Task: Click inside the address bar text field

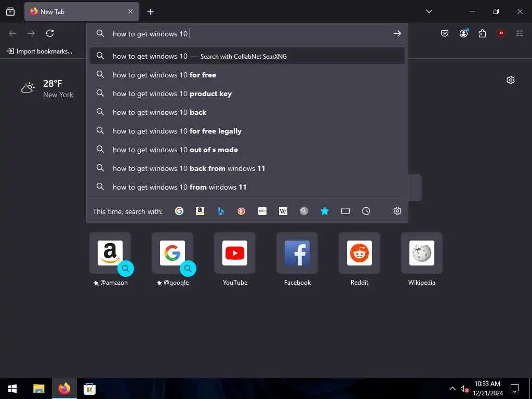Action: pos(249,34)
